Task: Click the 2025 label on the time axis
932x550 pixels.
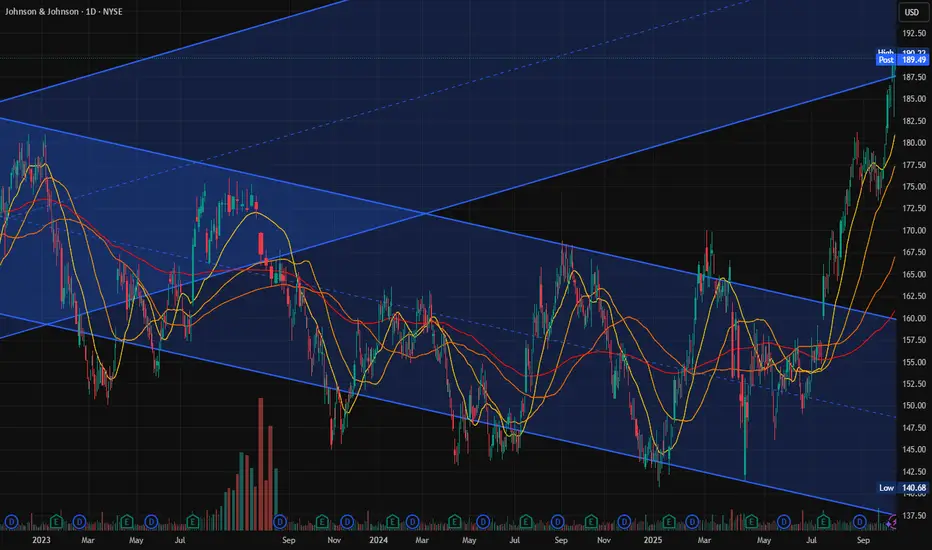Action: point(653,540)
